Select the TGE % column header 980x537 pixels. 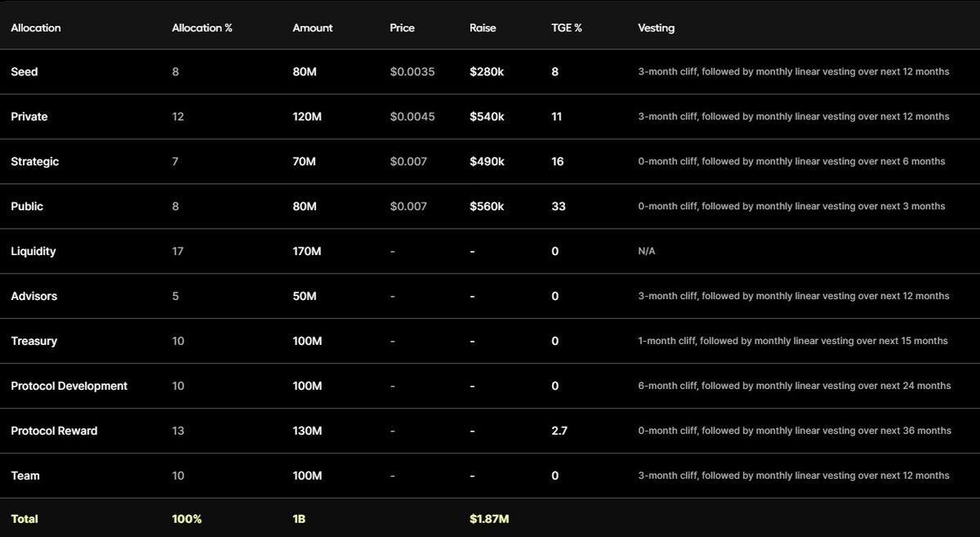(x=567, y=28)
